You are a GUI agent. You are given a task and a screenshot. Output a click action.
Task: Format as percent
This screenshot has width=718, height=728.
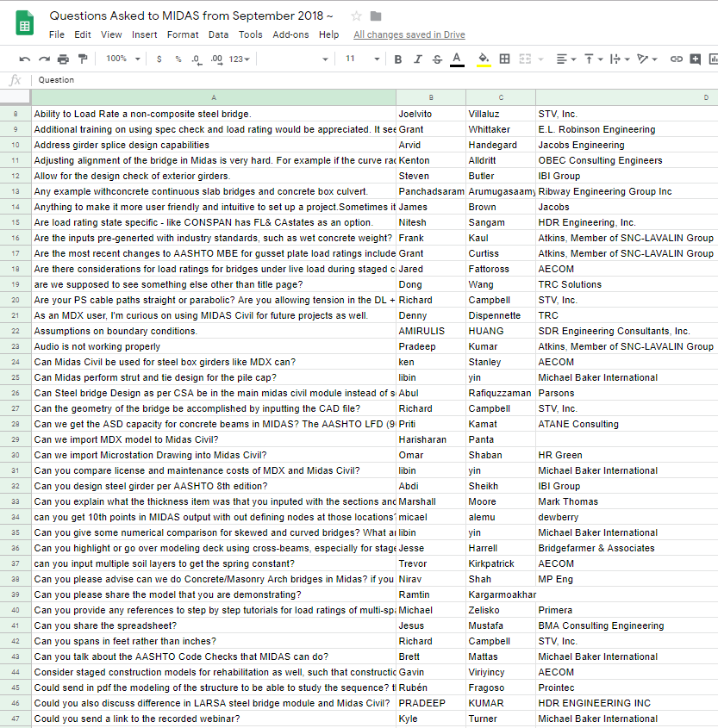[x=178, y=59]
